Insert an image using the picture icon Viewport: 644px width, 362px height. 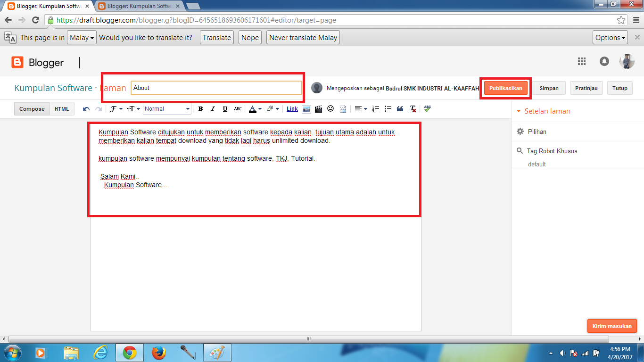click(x=306, y=109)
